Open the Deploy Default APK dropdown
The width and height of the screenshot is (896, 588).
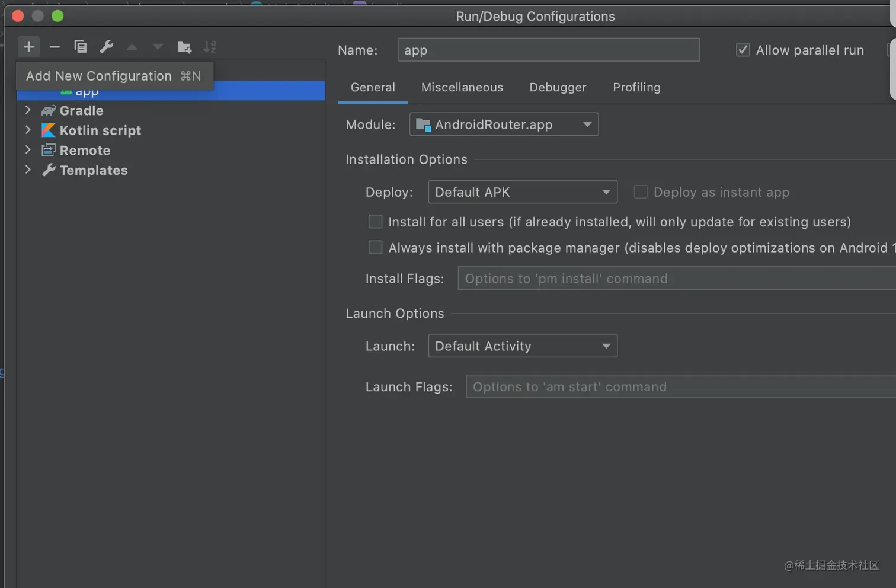pos(523,192)
